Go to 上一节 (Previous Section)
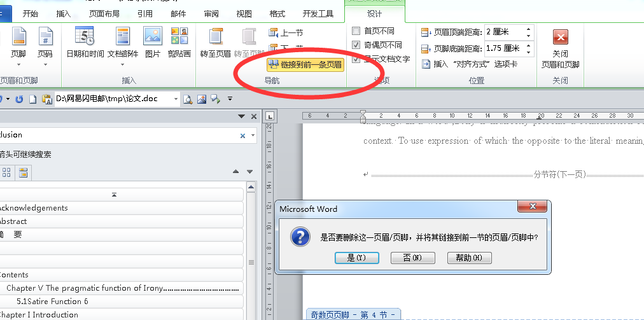 point(286,33)
